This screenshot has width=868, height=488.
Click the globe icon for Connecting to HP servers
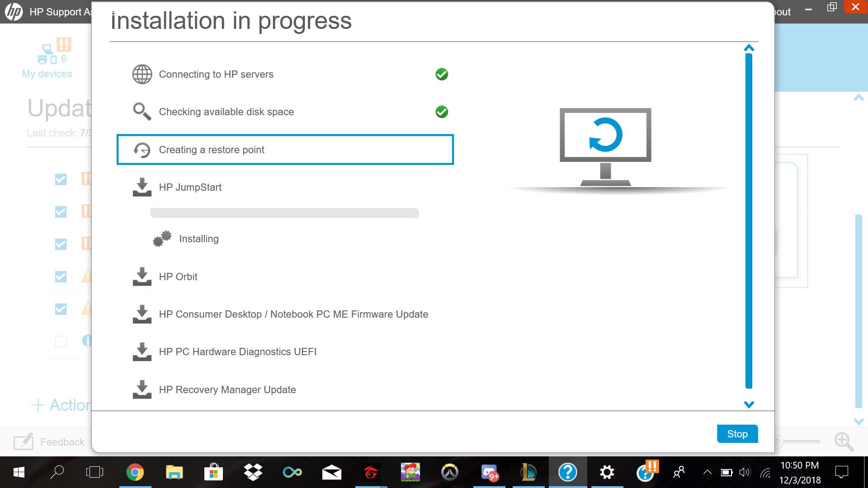coord(142,74)
